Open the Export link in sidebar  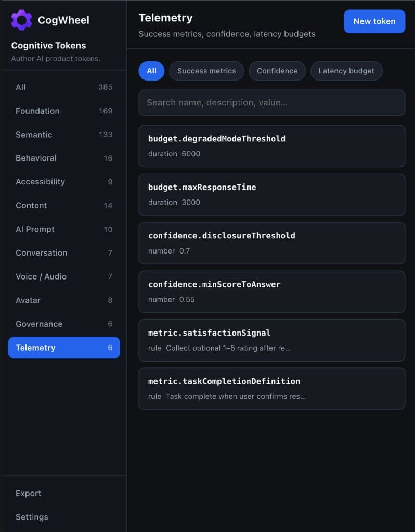click(64, 494)
